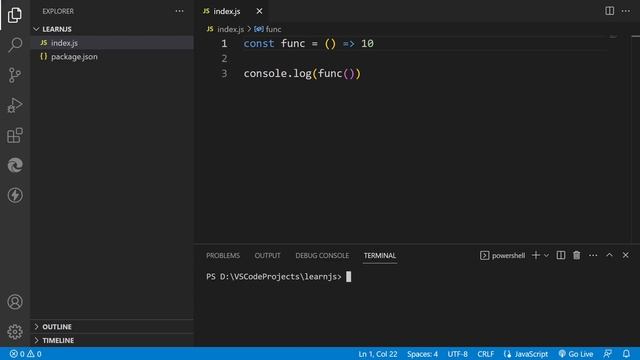The height and width of the screenshot is (360, 640).
Task: Switch to the Debug Console tab
Action: [322, 256]
